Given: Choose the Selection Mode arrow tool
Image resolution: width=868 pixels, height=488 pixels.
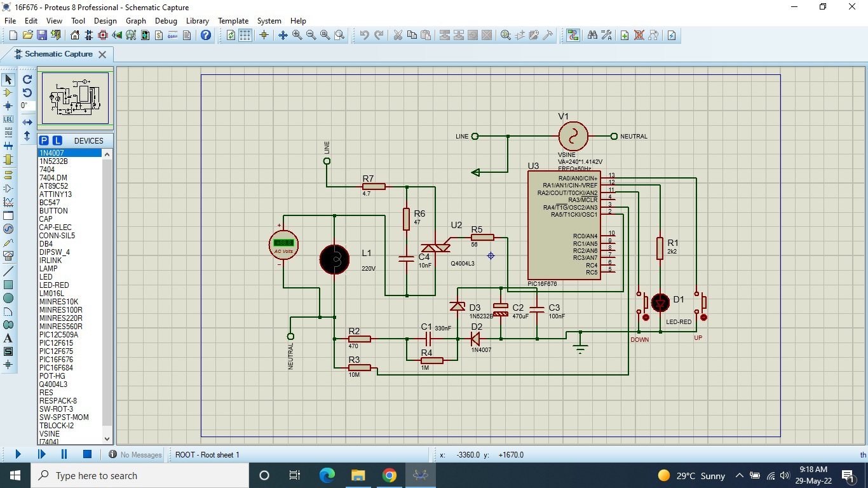Looking at the screenshot, I should (8, 79).
